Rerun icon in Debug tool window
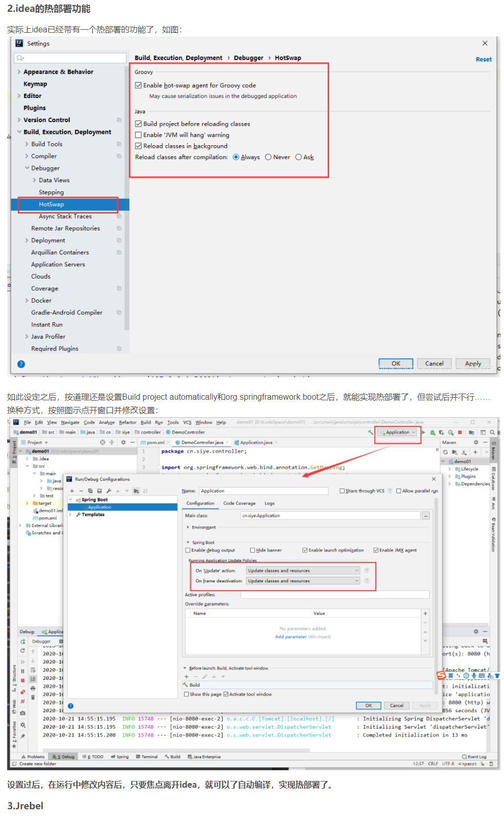The image size is (504, 820). (x=23, y=642)
